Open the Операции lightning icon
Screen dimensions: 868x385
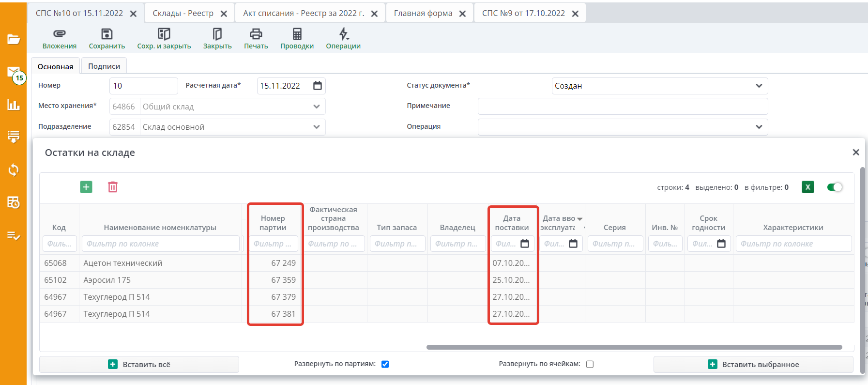(343, 34)
